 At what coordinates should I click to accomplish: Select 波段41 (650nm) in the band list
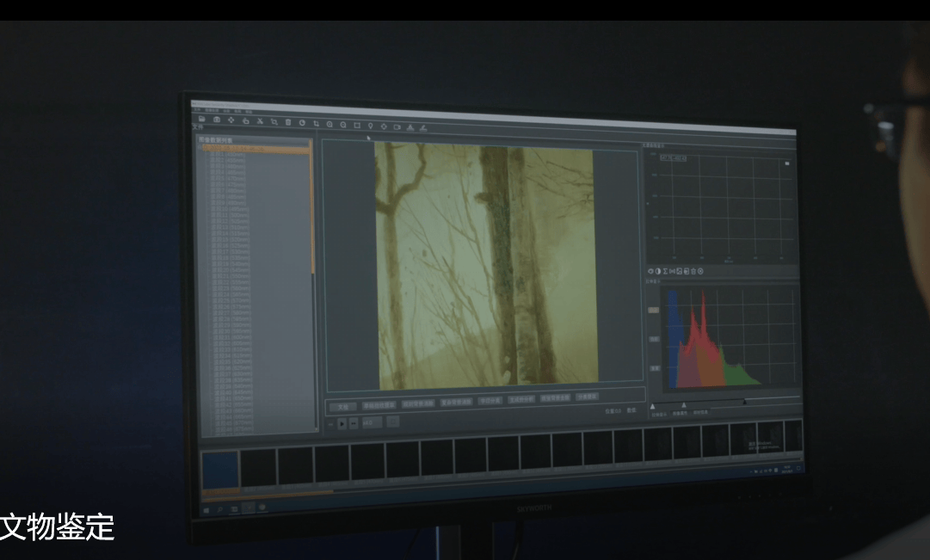(x=234, y=398)
